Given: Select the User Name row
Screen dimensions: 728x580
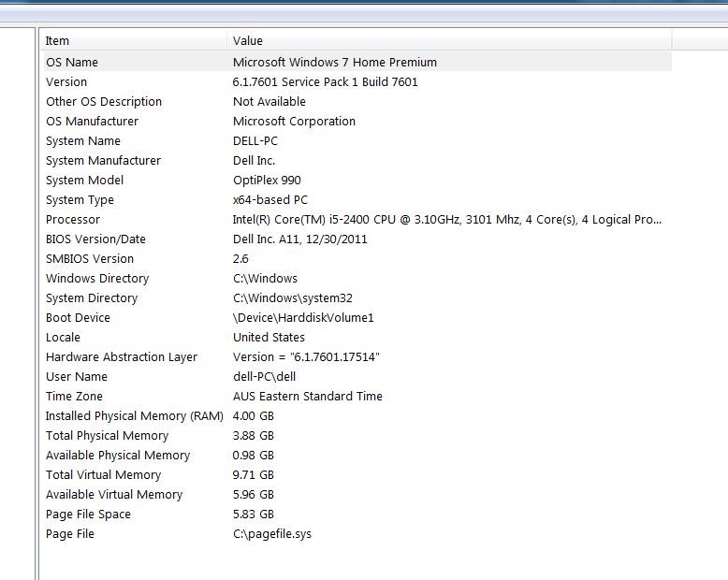Looking at the screenshot, I should click(x=357, y=377).
